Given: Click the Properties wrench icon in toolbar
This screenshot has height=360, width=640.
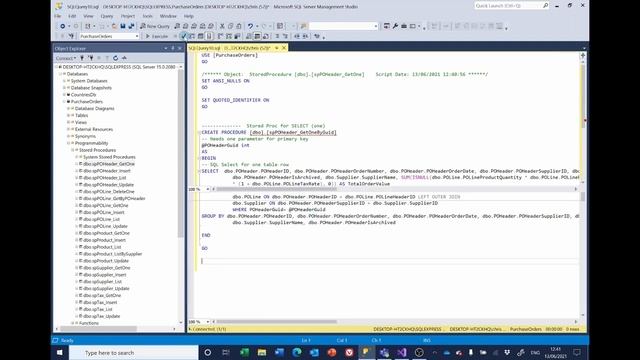Looking at the screenshot, I should click(395, 26).
